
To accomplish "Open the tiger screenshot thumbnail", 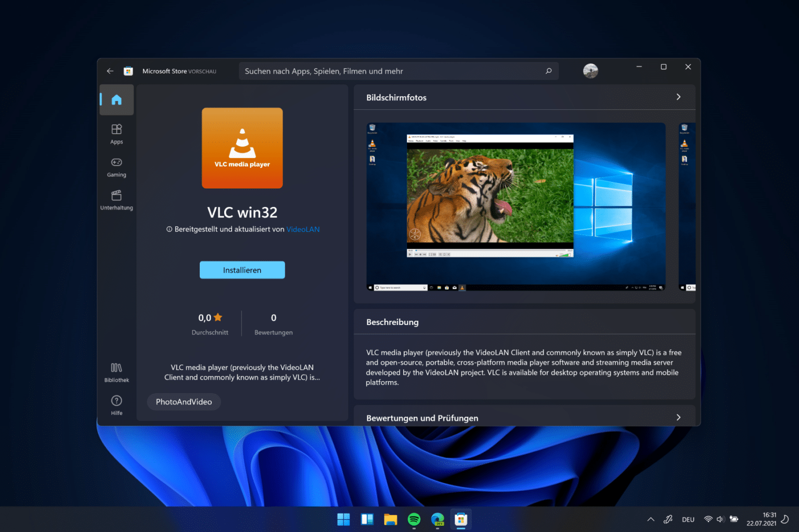I will (516, 206).
